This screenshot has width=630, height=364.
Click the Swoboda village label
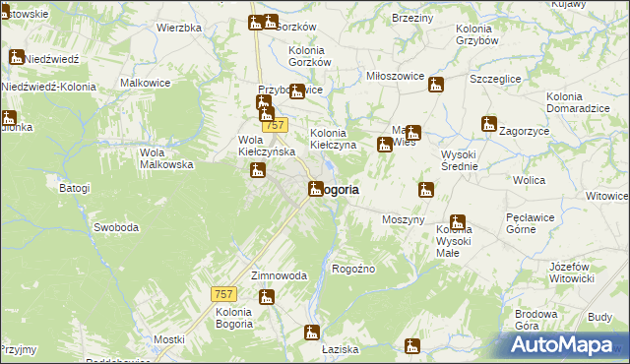tap(116, 227)
